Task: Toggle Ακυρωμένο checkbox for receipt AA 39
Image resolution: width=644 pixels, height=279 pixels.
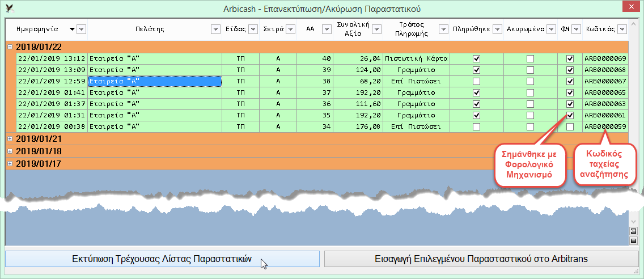Action: (531, 70)
